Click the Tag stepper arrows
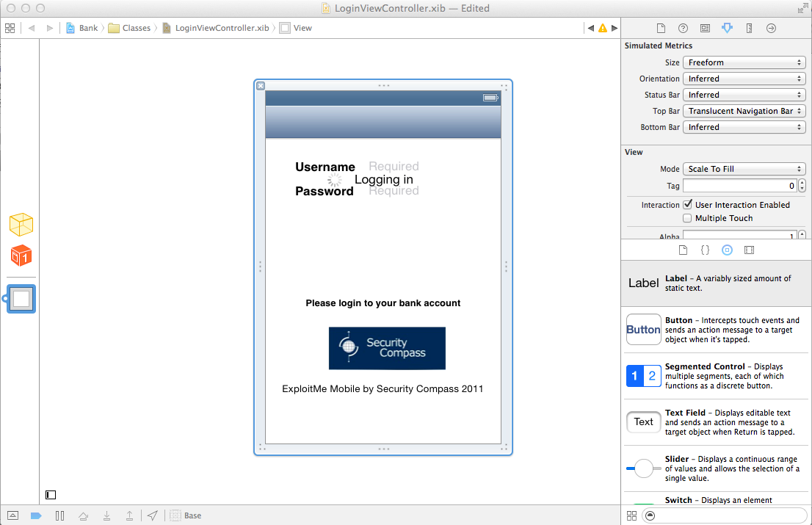The height and width of the screenshot is (525, 812). coord(802,185)
